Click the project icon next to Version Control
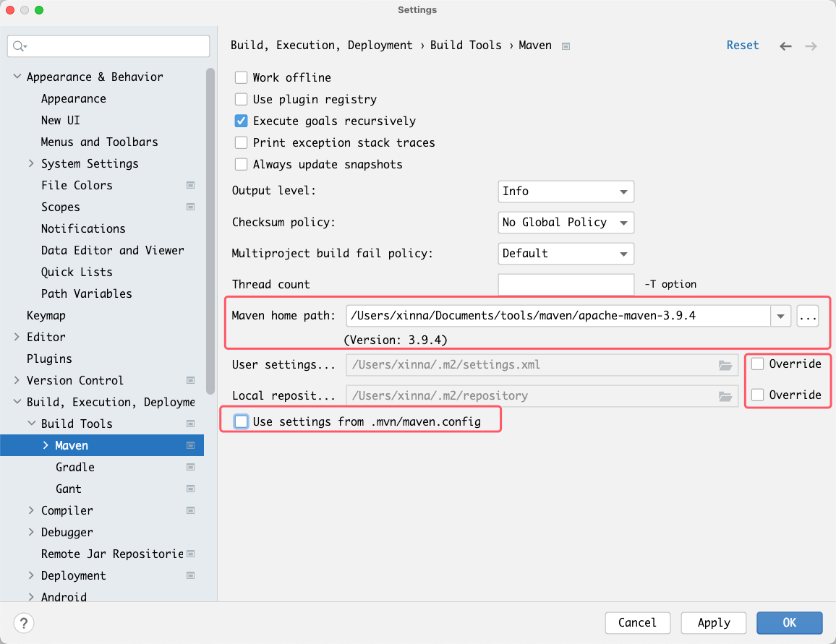 [190, 380]
